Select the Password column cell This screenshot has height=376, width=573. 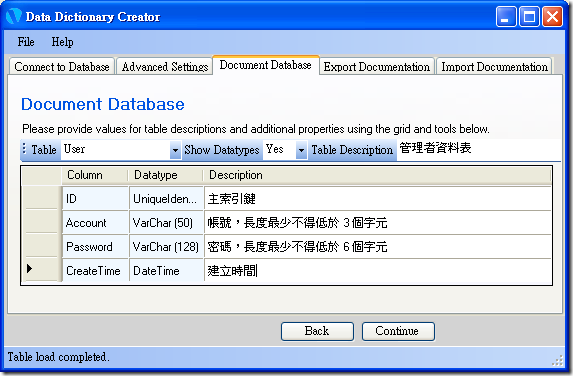95,247
